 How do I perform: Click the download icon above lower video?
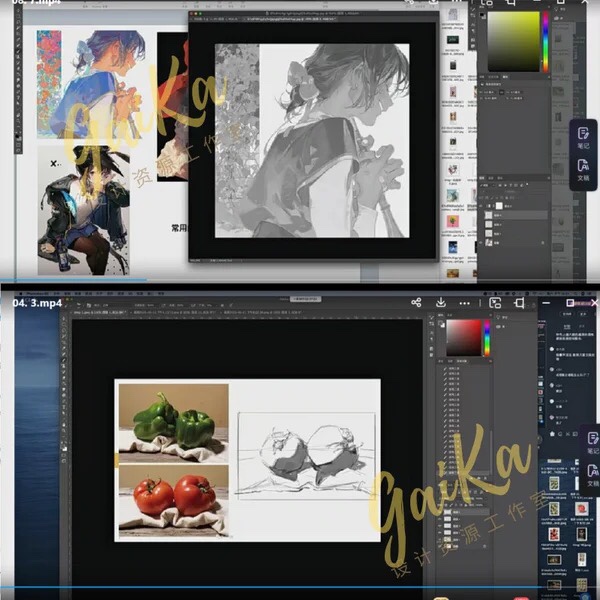[441, 302]
